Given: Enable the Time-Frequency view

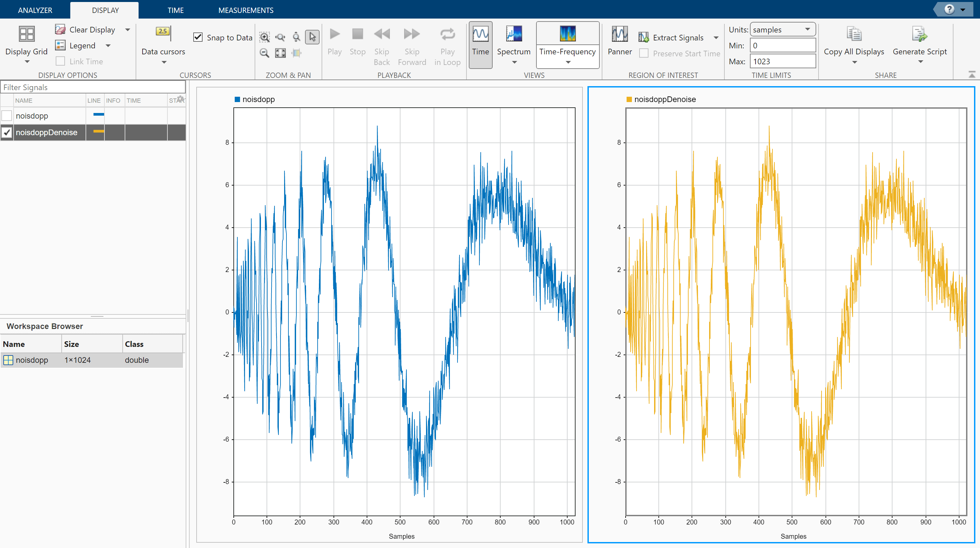Looking at the screenshot, I should click(567, 34).
